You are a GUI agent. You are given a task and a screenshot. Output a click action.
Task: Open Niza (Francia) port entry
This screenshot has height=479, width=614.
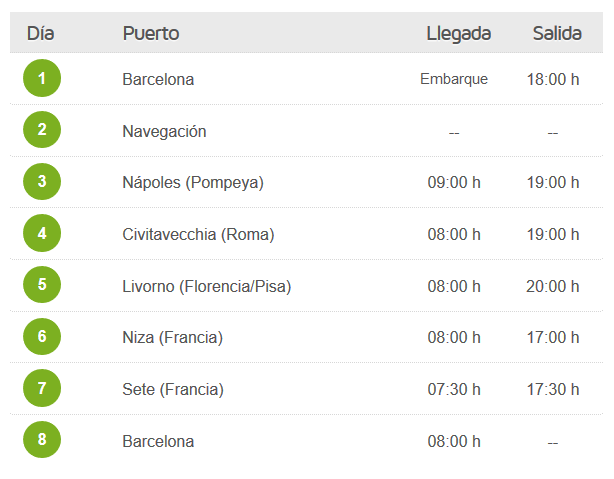(173, 338)
